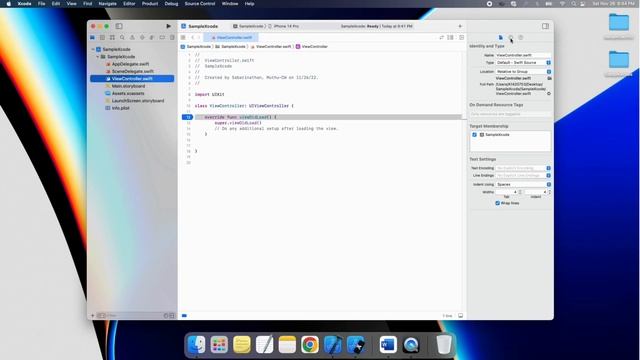This screenshot has width=640, height=360.
Task: Click ViewController class in jump bar
Action: [x=312, y=47]
